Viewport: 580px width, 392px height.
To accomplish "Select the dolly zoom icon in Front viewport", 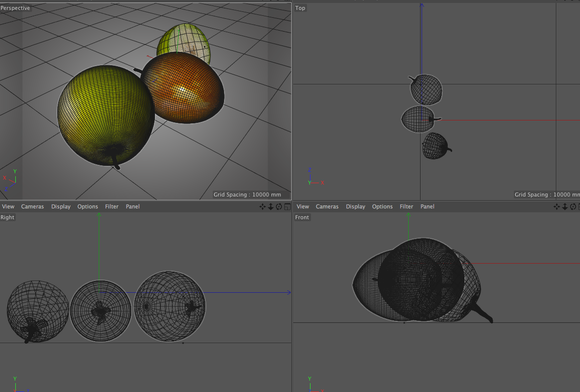I will (x=565, y=207).
